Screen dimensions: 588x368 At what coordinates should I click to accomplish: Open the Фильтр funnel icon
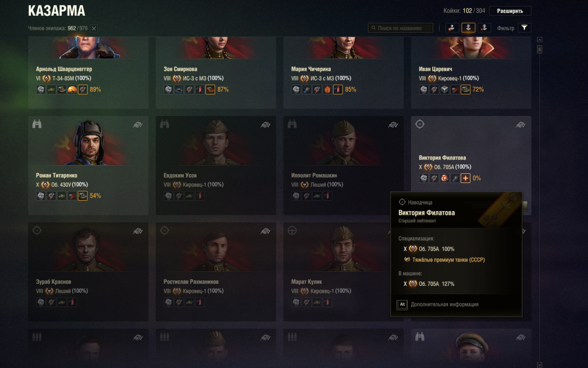coord(525,28)
